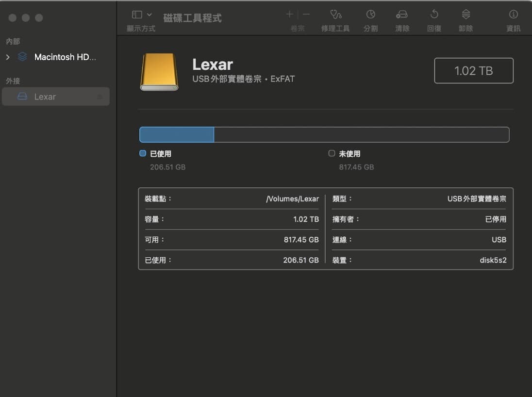
Task: Click the 磁碟工具程式 window title
Action: point(192,18)
